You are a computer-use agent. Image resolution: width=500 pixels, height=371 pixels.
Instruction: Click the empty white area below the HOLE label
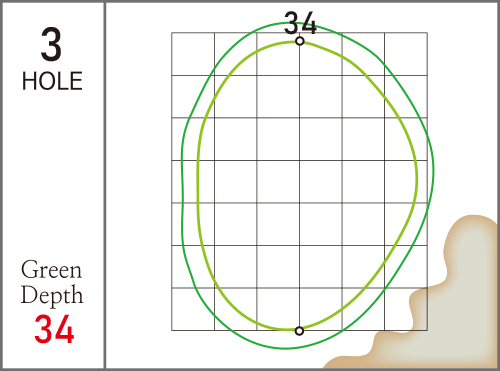(x=52, y=173)
